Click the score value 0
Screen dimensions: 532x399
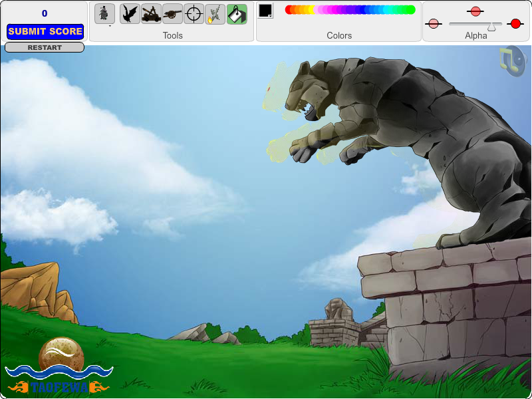click(45, 13)
